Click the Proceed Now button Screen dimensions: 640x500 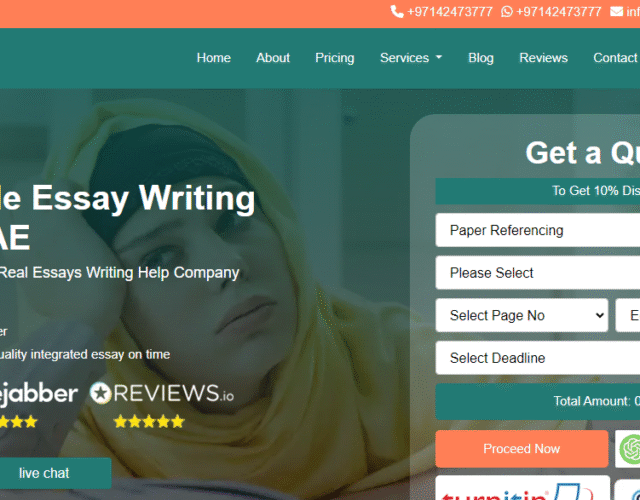[x=522, y=449]
